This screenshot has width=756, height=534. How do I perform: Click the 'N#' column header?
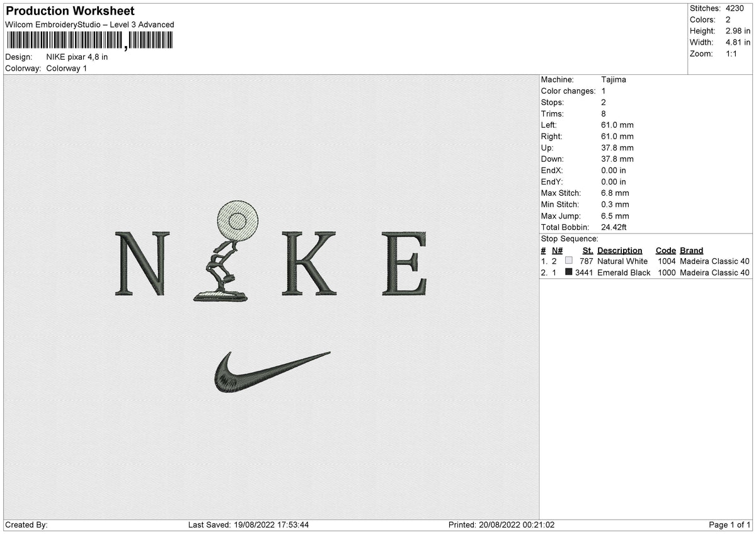point(557,251)
